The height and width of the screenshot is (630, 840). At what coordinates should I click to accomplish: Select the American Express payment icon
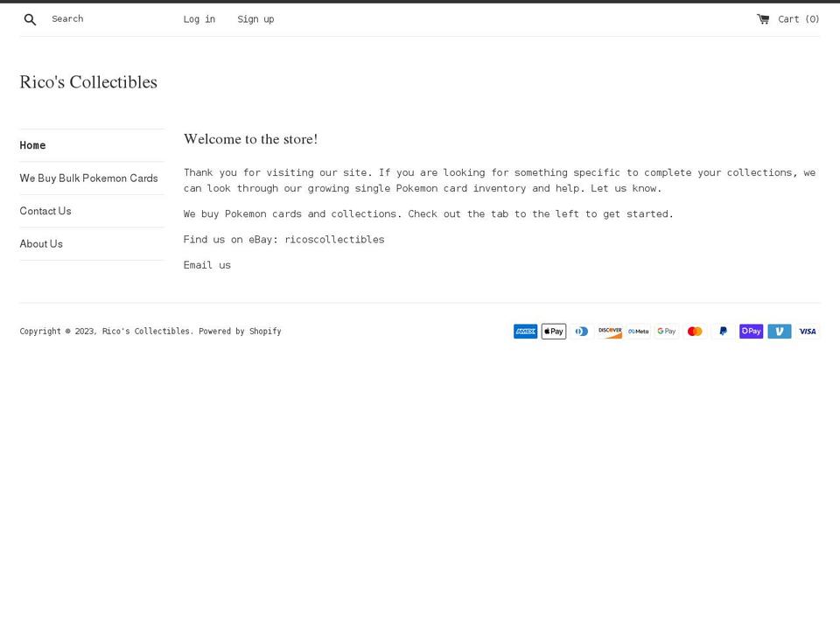525,331
